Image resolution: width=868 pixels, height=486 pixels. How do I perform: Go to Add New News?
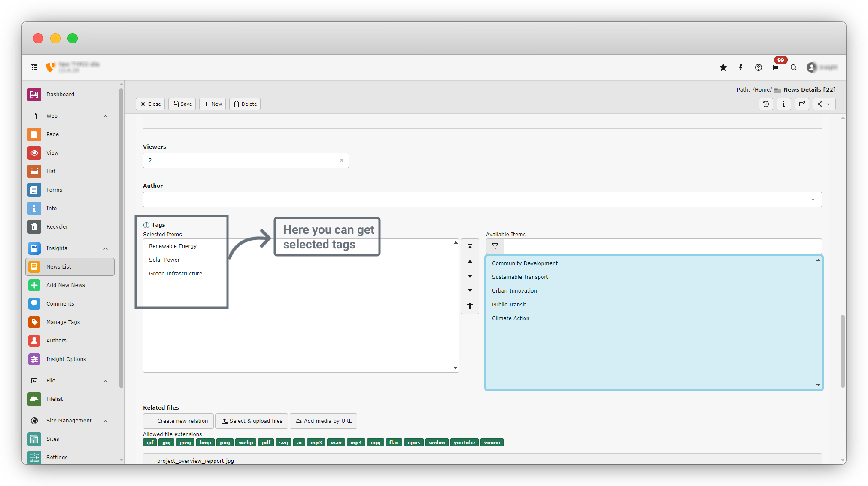[x=65, y=285]
